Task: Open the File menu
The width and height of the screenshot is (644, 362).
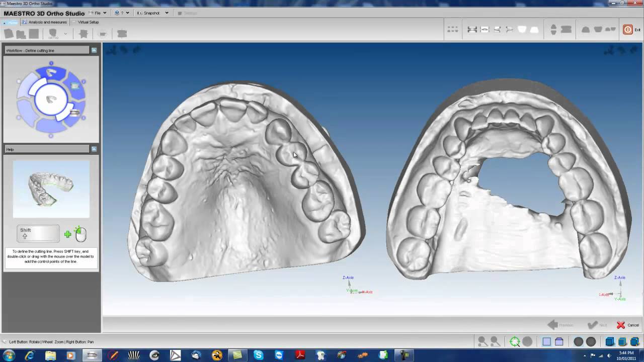Action: click(x=97, y=13)
